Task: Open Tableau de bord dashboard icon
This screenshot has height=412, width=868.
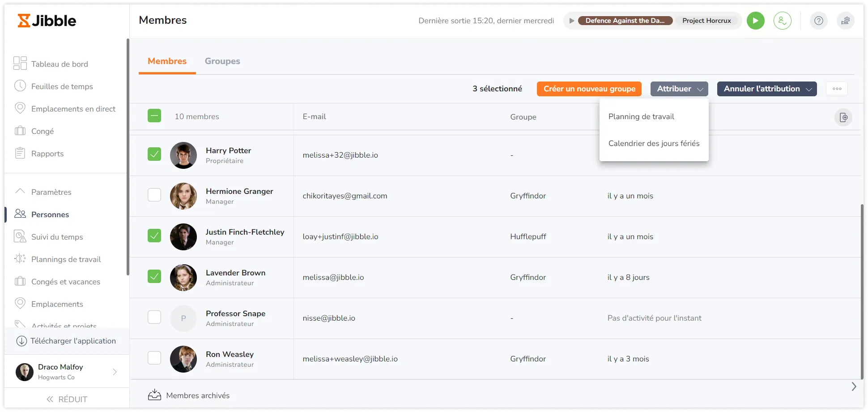Action: click(20, 63)
